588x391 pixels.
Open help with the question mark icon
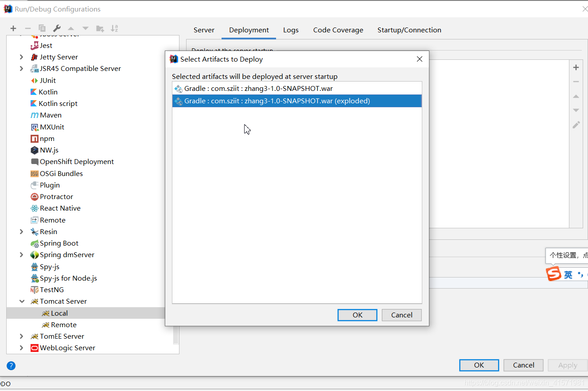11,366
